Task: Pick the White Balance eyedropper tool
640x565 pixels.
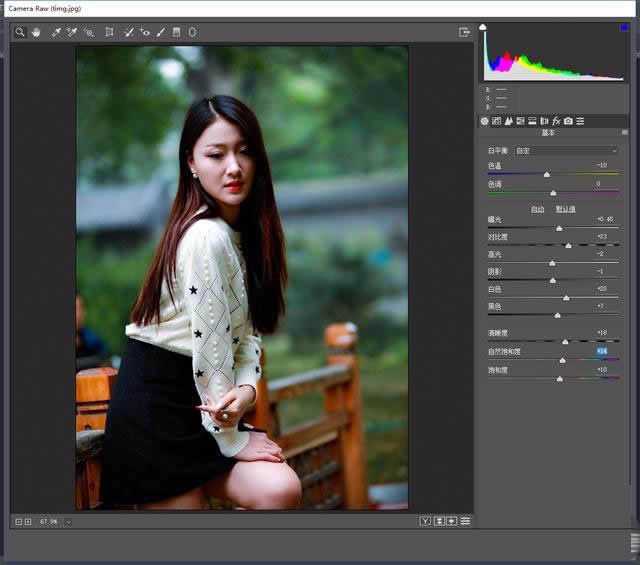Action: click(x=56, y=32)
